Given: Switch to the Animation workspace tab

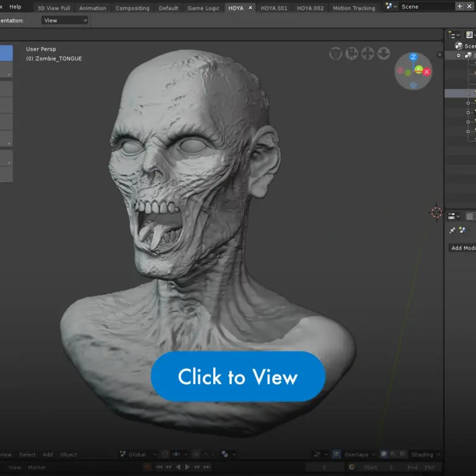Looking at the screenshot, I should point(92,8).
